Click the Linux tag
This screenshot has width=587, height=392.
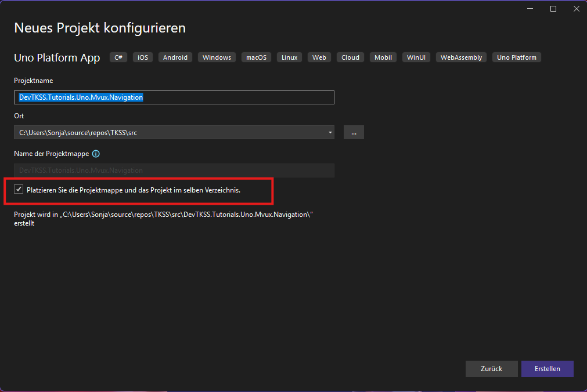tap(290, 57)
